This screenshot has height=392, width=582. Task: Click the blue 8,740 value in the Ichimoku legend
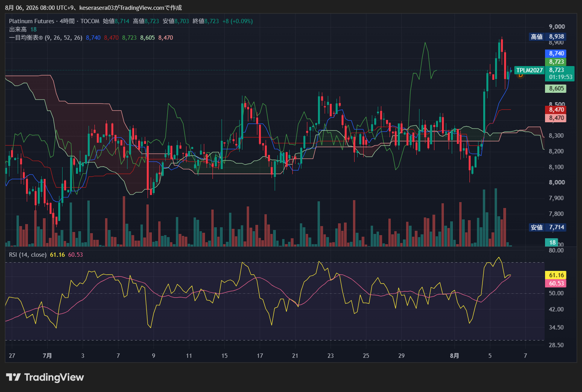pyautogui.click(x=93, y=38)
